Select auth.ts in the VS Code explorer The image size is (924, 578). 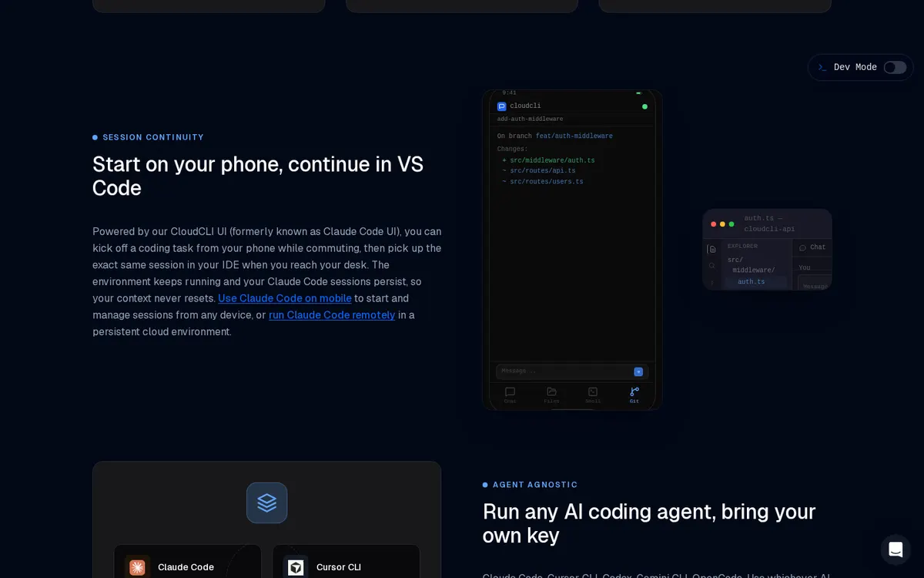(x=752, y=282)
